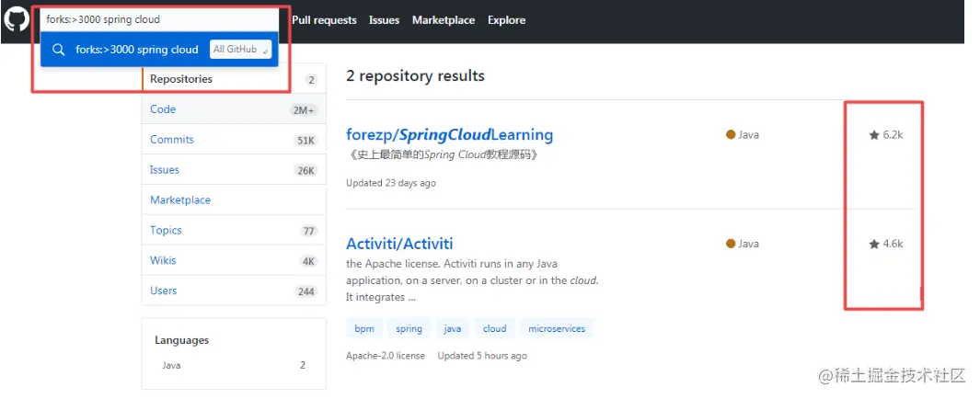Open Pull requests in the top navigation
Image resolution: width=980 pixels, height=399 pixels.
(x=324, y=20)
